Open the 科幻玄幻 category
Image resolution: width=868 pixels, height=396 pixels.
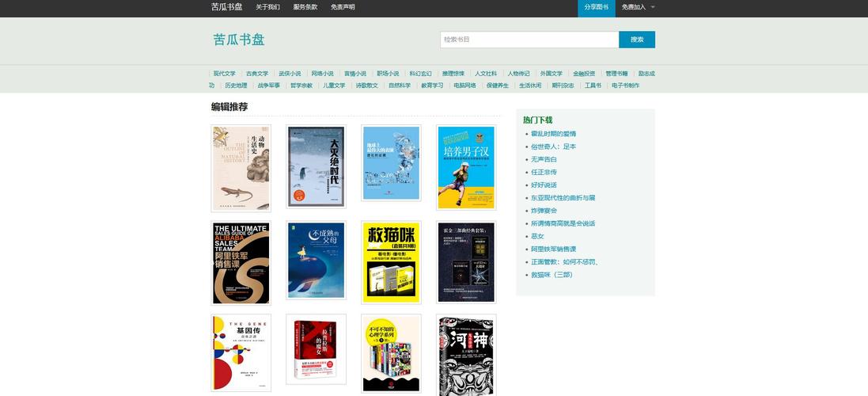click(420, 74)
